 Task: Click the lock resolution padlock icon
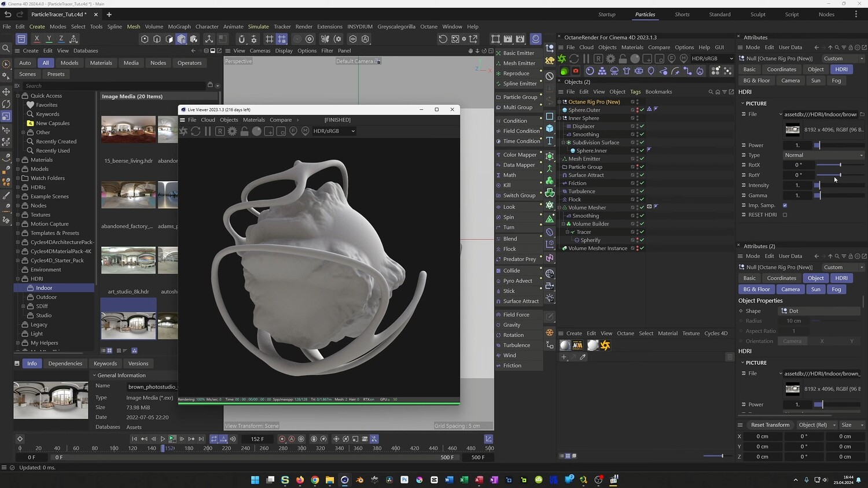623,58
